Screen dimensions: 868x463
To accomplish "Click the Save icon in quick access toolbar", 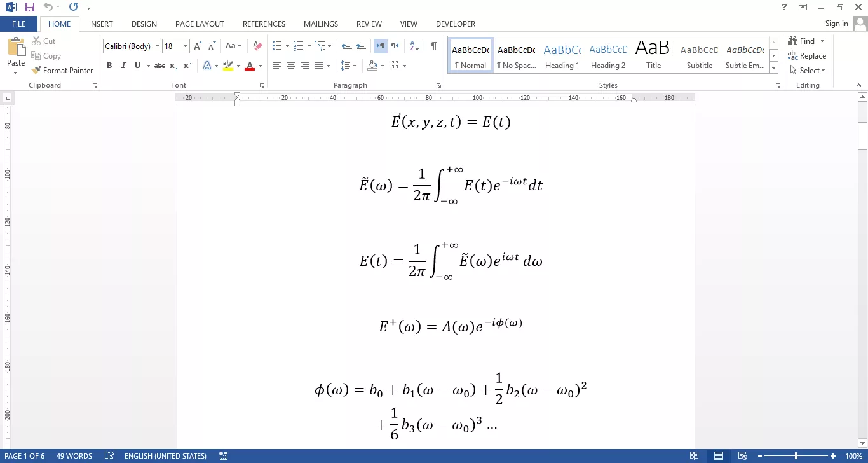I will pos(30,7).
